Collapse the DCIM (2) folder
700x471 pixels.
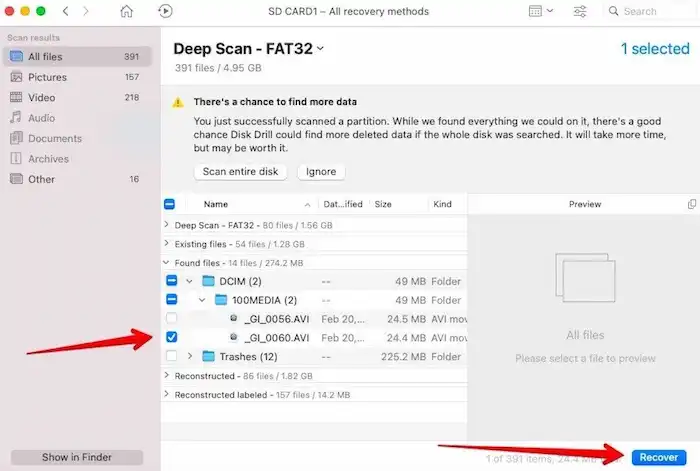pyautogui.click(x=190, y=281)
